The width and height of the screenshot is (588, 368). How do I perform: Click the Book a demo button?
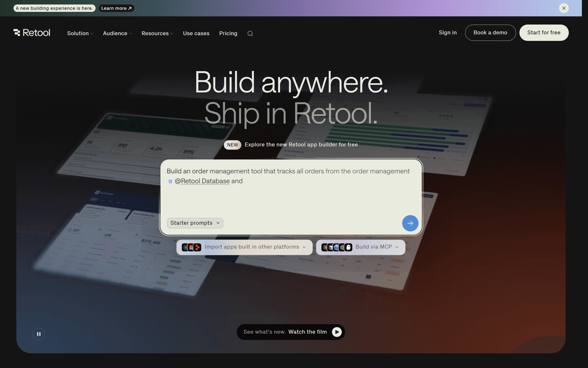[x=490, y=33]
